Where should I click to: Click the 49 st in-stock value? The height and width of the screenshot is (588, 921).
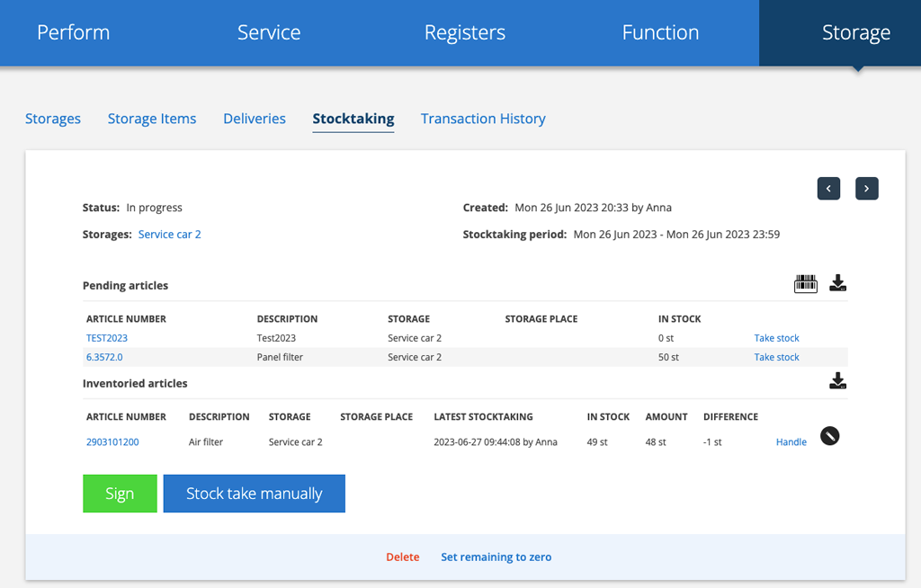pyautogui.click(x=597, y=441)
